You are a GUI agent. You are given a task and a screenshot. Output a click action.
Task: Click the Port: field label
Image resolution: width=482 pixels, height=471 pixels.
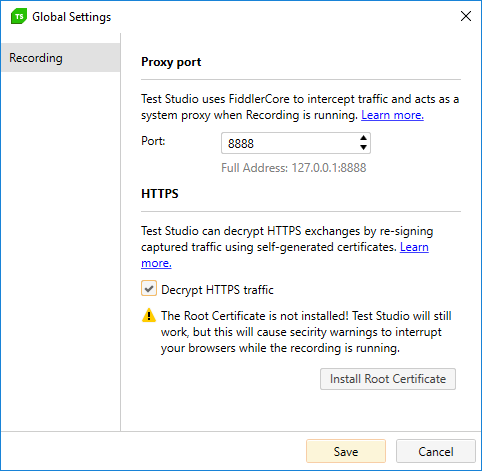(x=153, y=141)
